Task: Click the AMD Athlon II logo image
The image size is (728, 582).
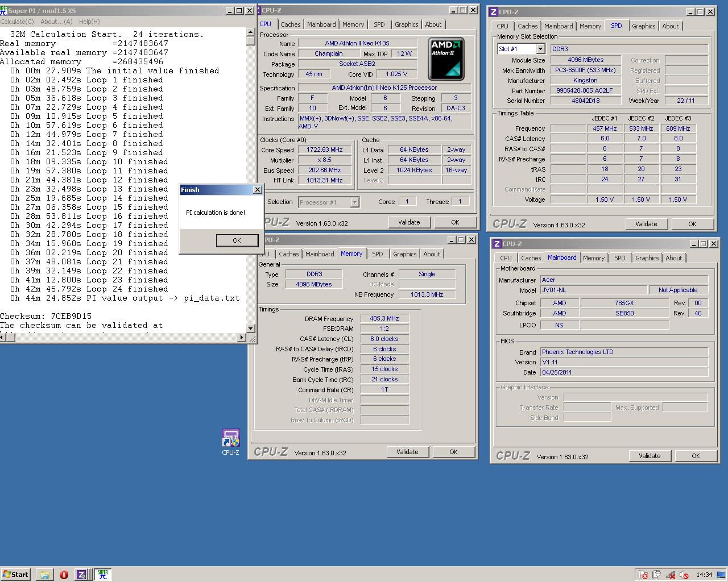Action: coord(446,59)
